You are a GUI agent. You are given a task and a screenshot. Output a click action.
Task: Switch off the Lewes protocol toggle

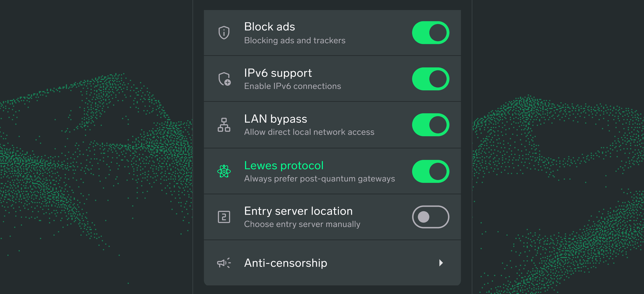click(x=430, y=171)
